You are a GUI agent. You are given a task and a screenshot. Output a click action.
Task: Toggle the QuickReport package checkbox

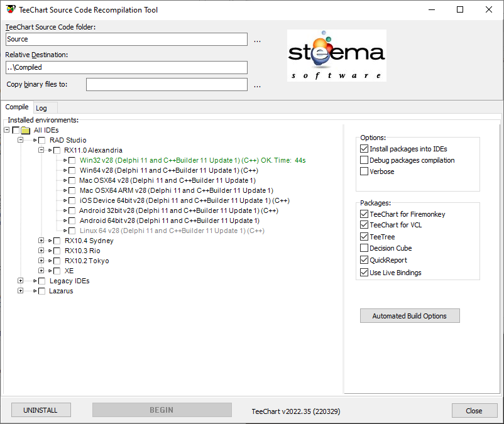(x=364, y=260)
